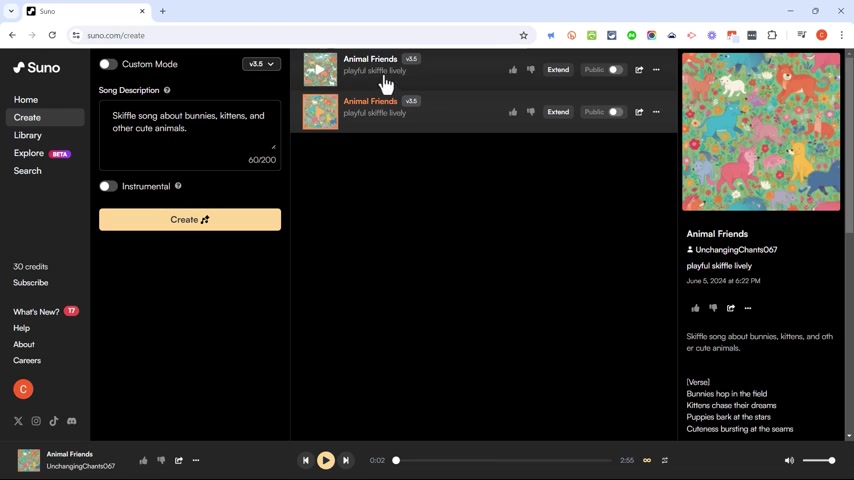Screen dimensions: 854x480
Task: Open the orange C account avatar in sidebar
Action: tap(23, 389)
